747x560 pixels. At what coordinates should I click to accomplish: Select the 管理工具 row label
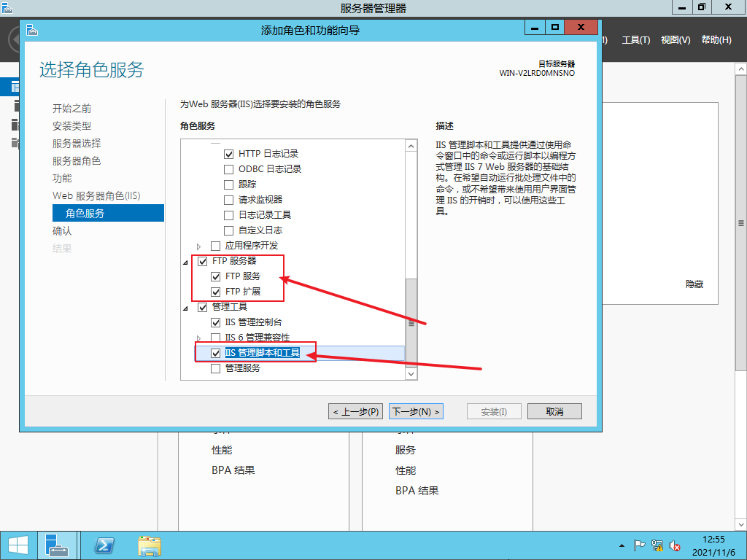[230, 307]
